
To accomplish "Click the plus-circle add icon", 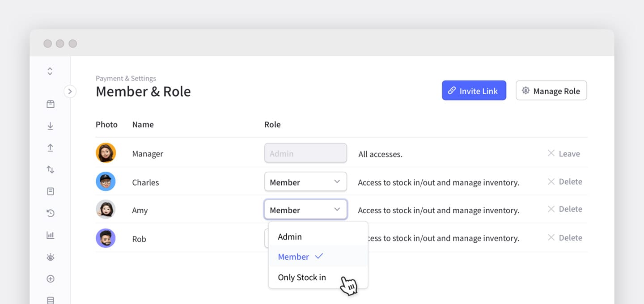I will pos(50,279).
